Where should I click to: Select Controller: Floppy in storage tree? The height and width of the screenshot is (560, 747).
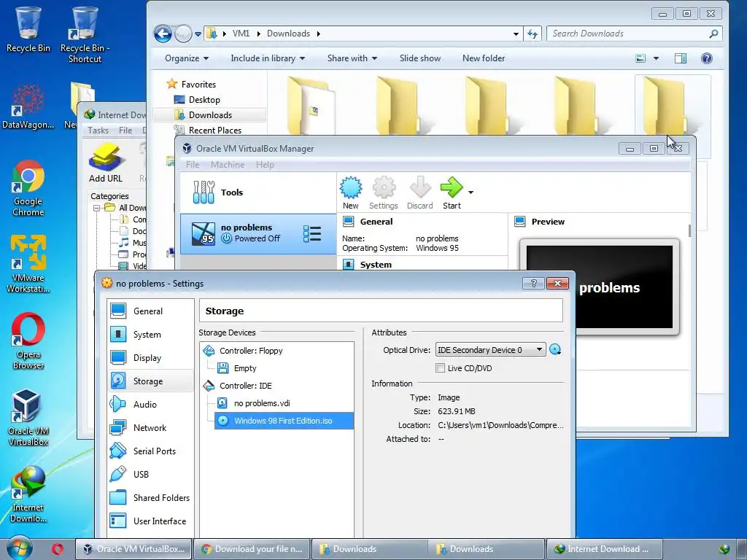pyautogui.click(x=251, y=351)
